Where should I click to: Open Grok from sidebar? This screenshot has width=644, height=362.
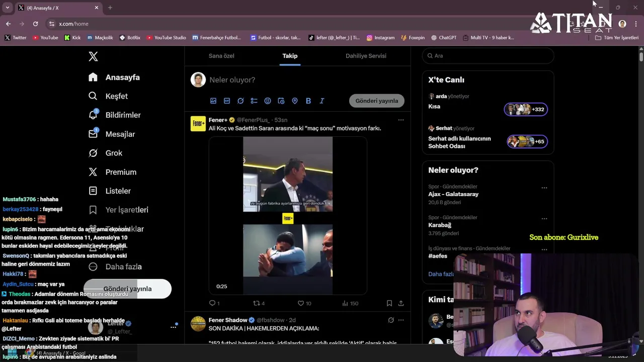click(105, 153)
